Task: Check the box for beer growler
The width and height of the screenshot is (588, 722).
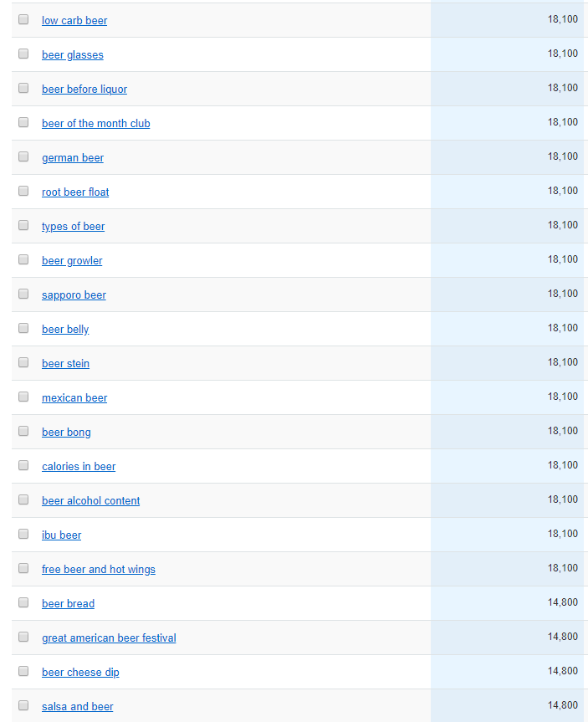Action: coord(23,259)
